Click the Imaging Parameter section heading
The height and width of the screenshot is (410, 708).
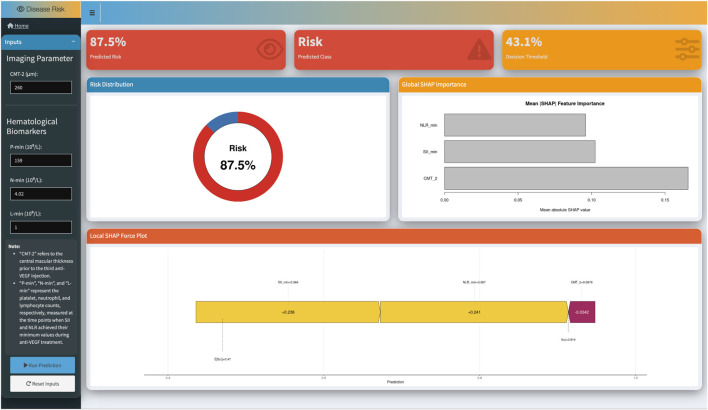point(39,59)
